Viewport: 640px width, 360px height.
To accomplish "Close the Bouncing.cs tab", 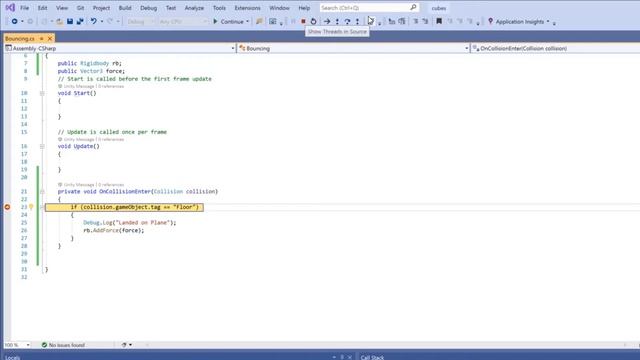I will pos(50,38).
